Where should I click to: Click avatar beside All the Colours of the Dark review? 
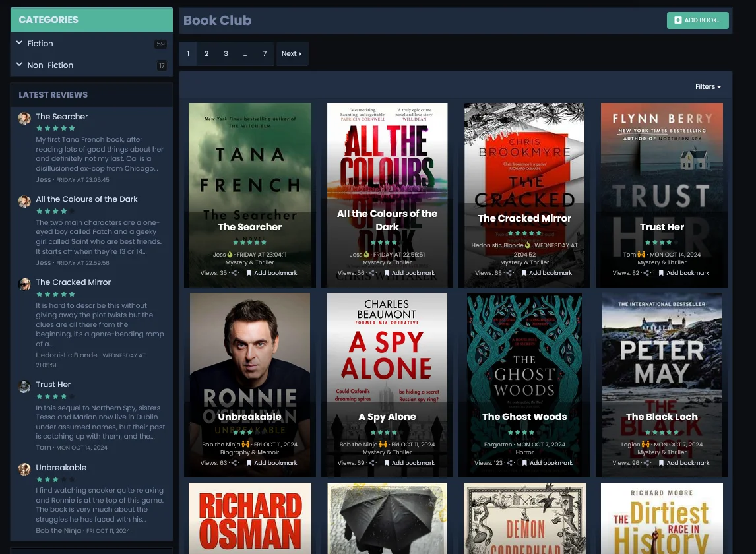[24, 201]
